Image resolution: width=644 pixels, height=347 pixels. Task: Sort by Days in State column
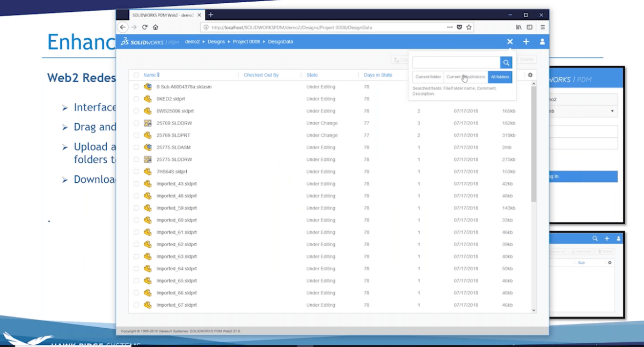click(378, 75)
